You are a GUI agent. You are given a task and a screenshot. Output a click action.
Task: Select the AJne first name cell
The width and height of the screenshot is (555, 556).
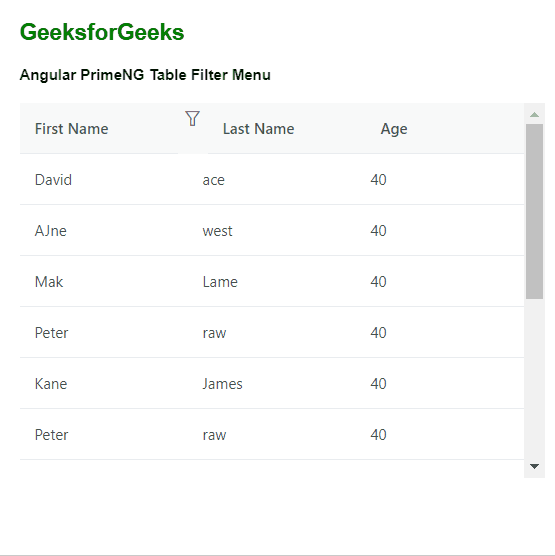pyautogui.click(x=51, y=231)
